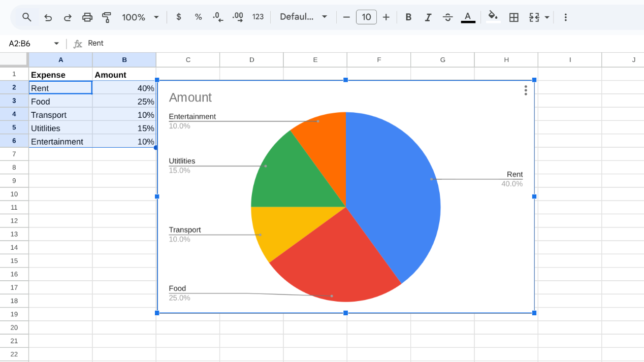The image size is (644, 362).
Task: Click the undo button
Action: tap(48, 17)
